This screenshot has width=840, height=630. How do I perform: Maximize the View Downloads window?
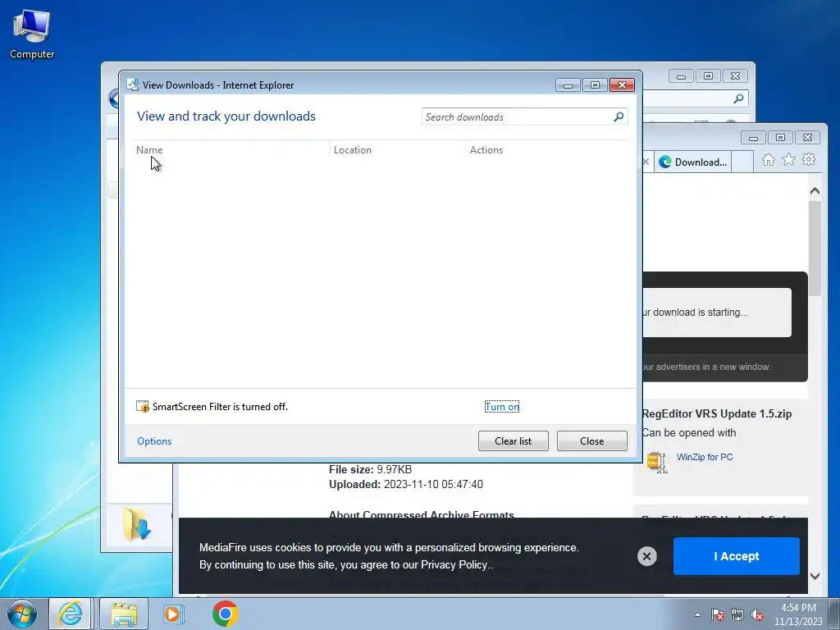coord(595,84)
